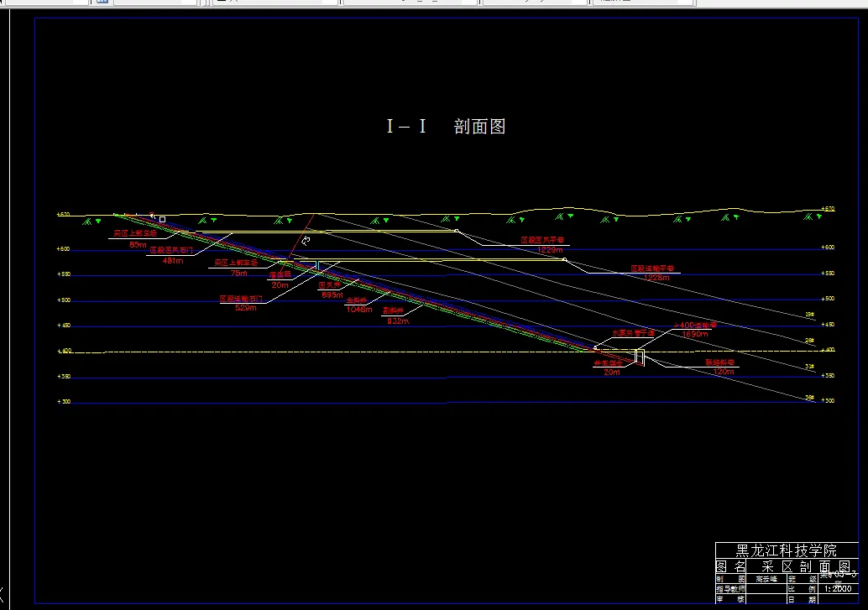Select '采区剖面图' in the title block
Viewport: 868px width, 610px height.
coord(806,567)
